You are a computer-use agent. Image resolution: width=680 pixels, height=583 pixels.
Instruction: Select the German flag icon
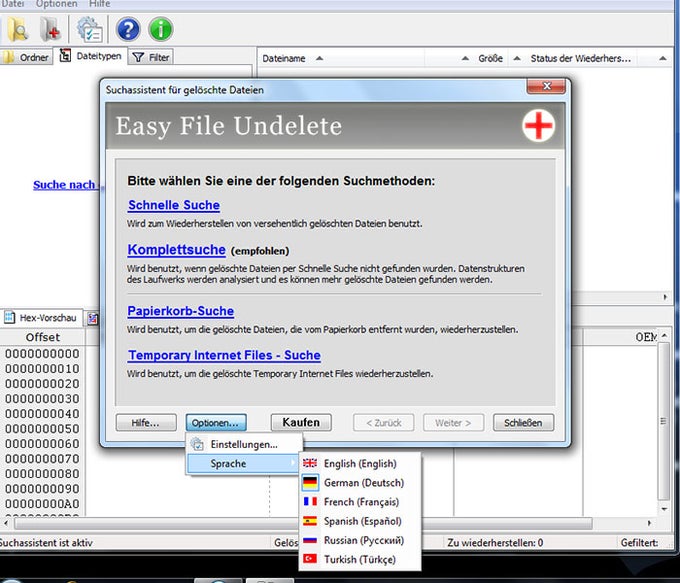coord(310,482)
